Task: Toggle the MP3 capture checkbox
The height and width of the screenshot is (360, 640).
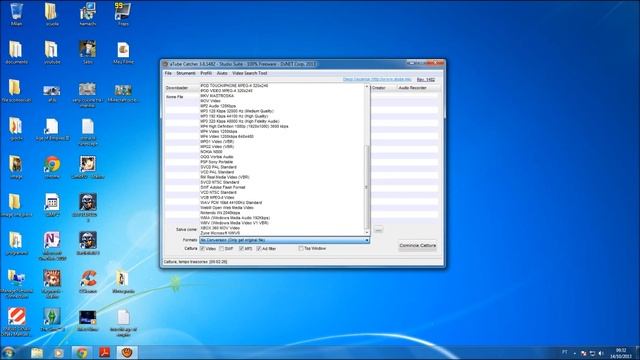Action: pyautogui.click(x=241, y=249)
